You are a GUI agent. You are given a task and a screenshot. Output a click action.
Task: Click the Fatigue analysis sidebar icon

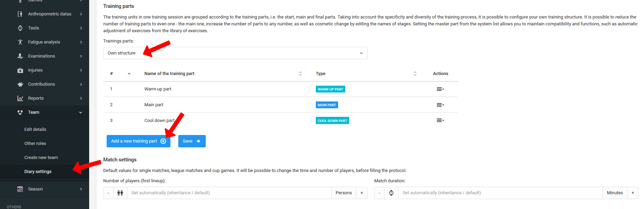point(20,42)
